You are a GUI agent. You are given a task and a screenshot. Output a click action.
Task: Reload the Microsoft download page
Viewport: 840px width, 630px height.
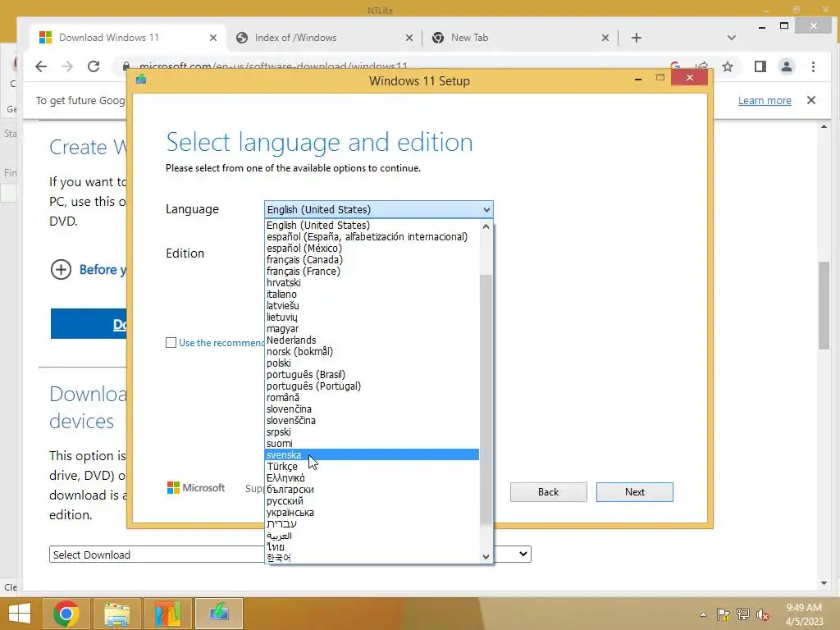94,66
